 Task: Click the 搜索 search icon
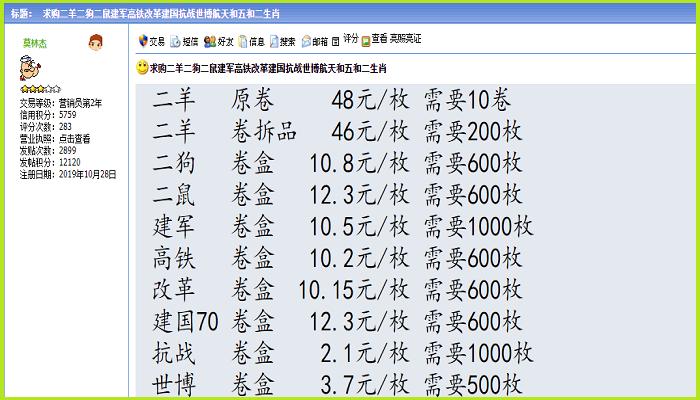pos(274,42)
